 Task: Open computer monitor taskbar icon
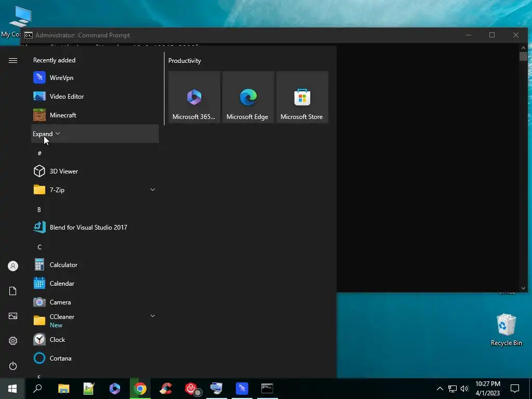(x=217, y=389)
